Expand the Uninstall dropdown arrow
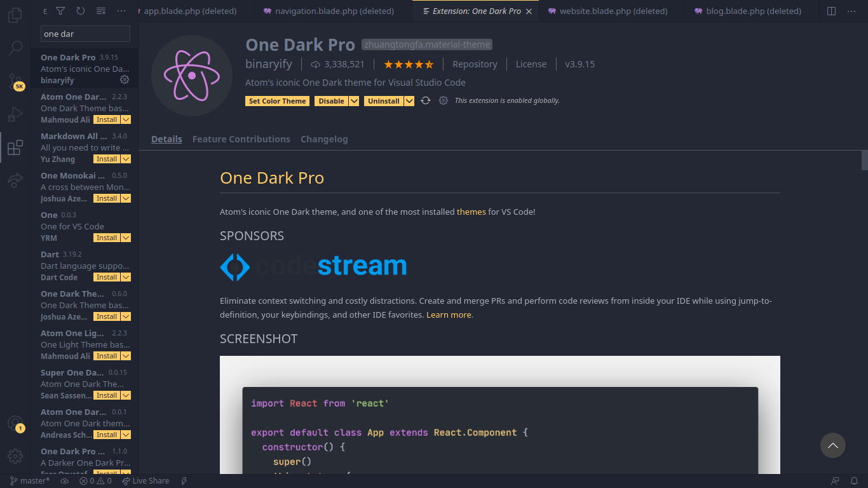The height and width of the screenshot is (488, 868). click(x=409, y=101)
